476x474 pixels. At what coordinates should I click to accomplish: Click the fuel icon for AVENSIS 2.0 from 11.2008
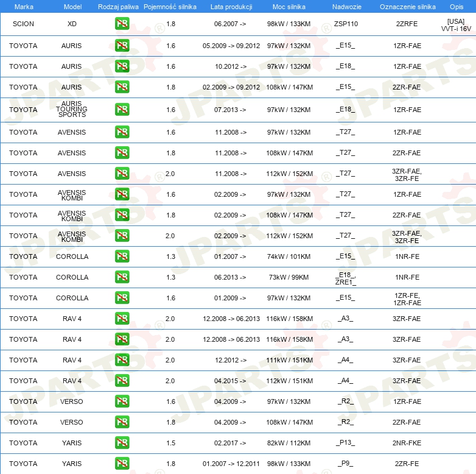pos(122,174)
